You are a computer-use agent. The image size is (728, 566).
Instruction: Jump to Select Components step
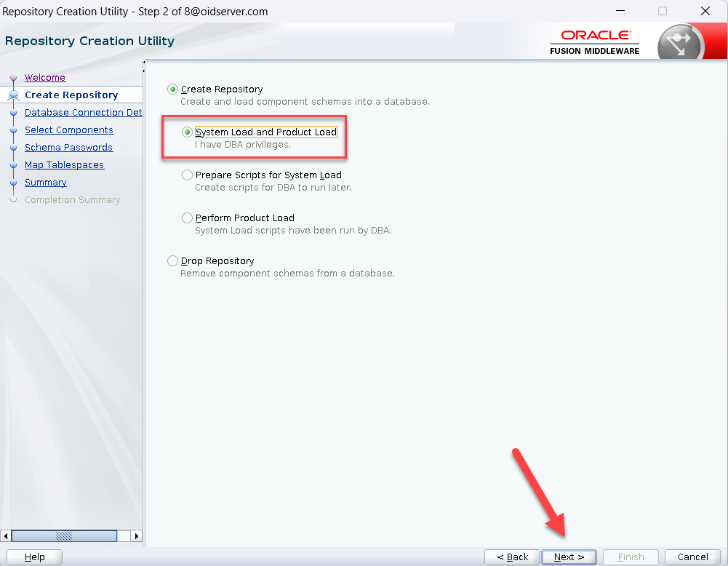click(x=69, y=130)
